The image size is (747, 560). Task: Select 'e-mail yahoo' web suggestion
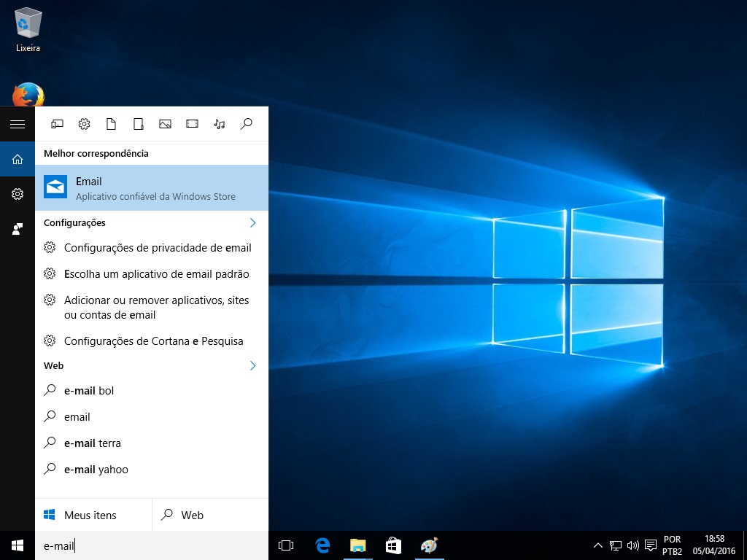click(96, 470)
